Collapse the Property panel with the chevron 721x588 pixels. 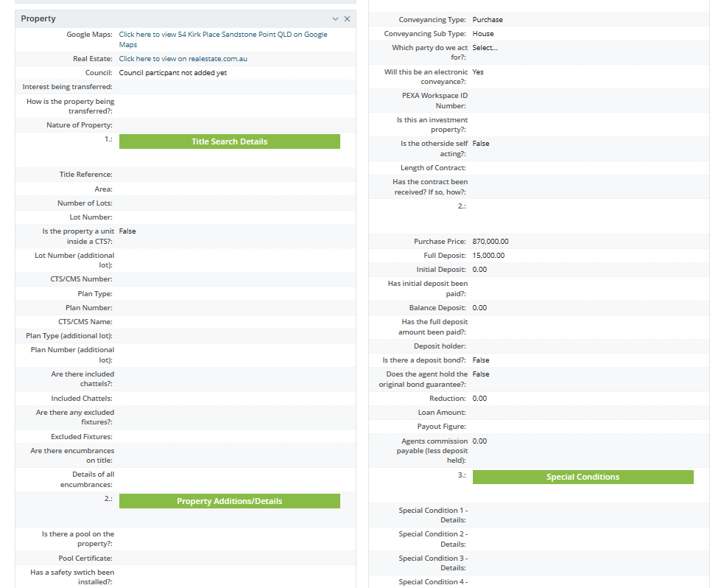335,18
